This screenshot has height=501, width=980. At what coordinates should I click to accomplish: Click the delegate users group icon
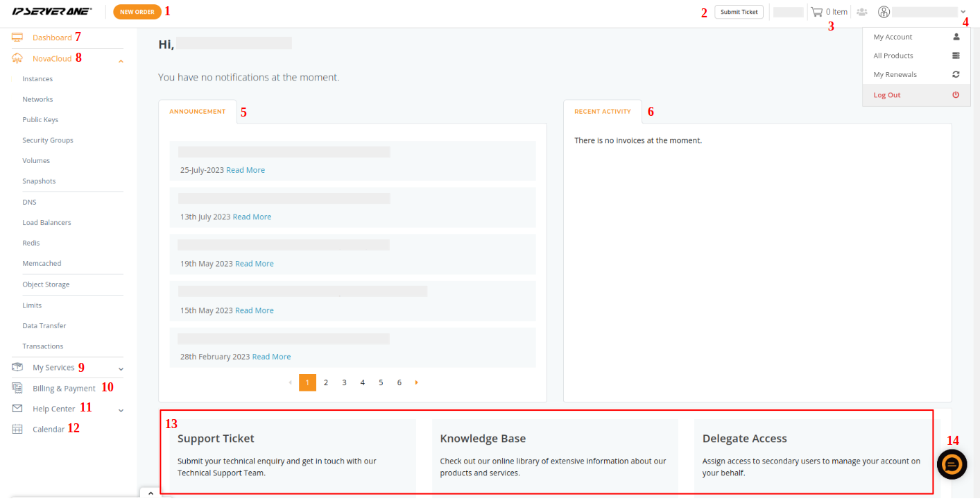click(x=862, y=12)
